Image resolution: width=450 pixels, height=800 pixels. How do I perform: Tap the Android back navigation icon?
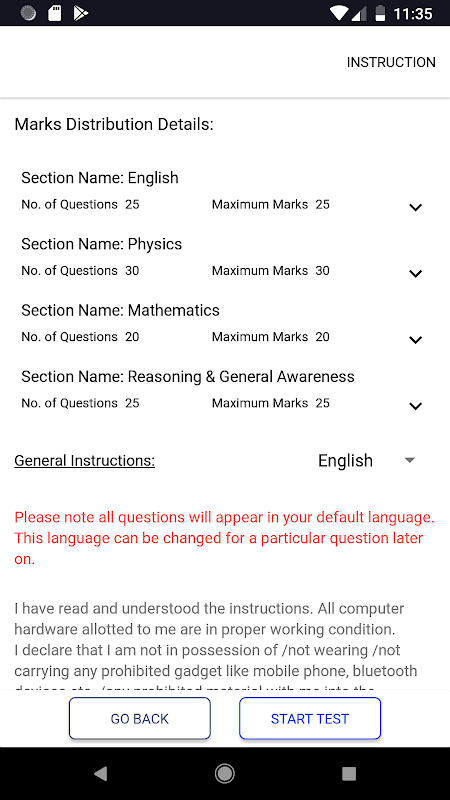coord(101,774)
